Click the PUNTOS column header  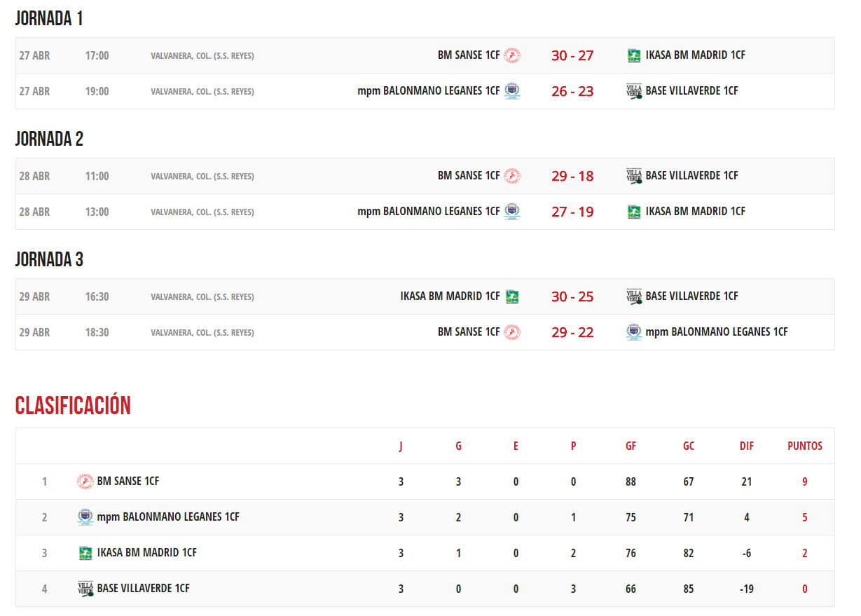point(805,446)
